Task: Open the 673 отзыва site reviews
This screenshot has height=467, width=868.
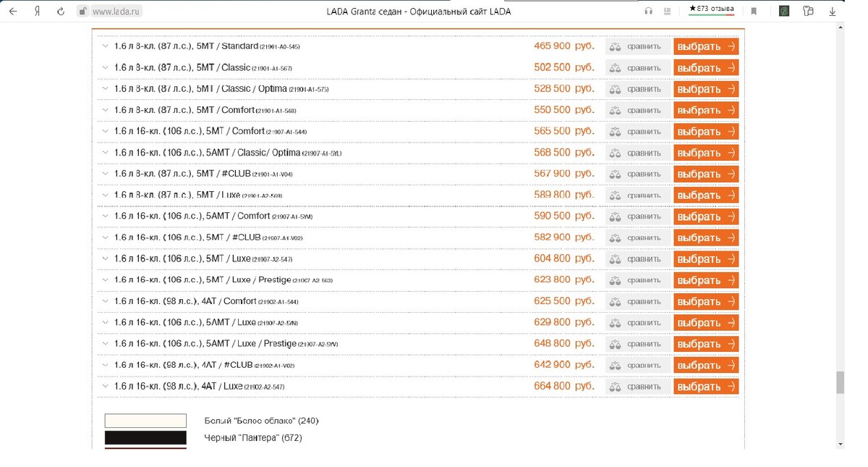Action: pos(711,9)
